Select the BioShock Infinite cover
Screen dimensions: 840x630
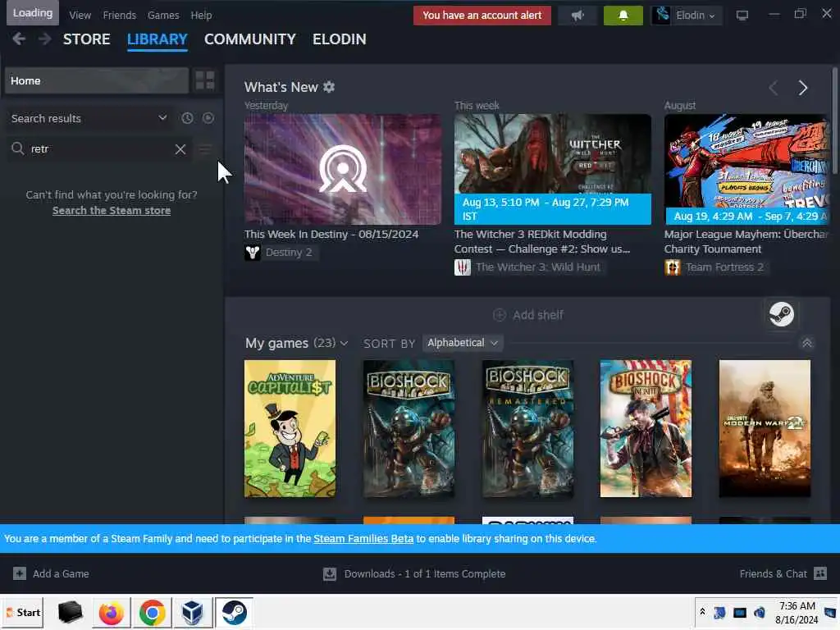[646, 428]
